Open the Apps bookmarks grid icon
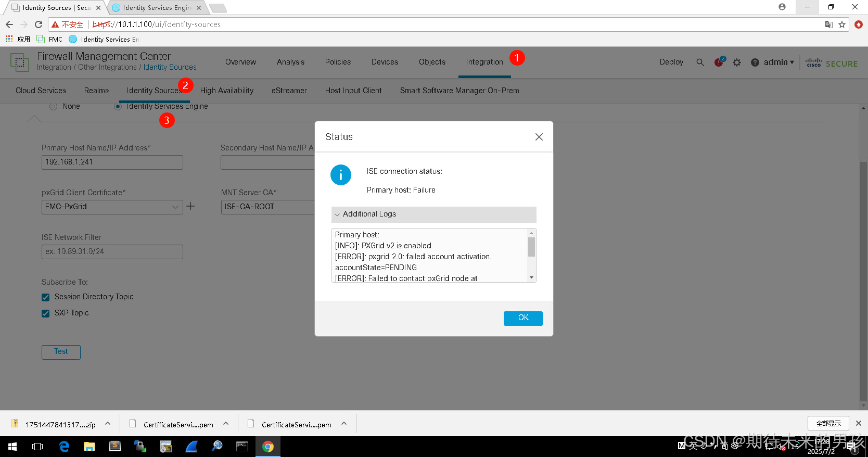 (x=9, y=39)
